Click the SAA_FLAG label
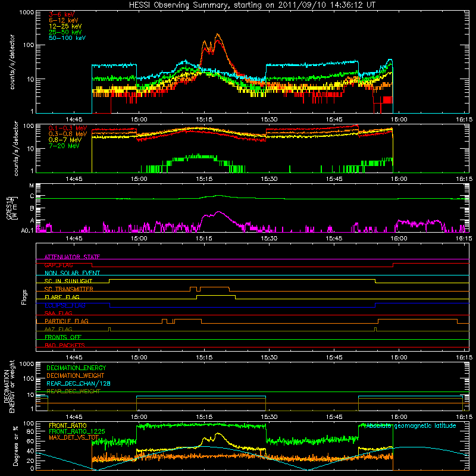476x476 pixels. pos(58,313)
